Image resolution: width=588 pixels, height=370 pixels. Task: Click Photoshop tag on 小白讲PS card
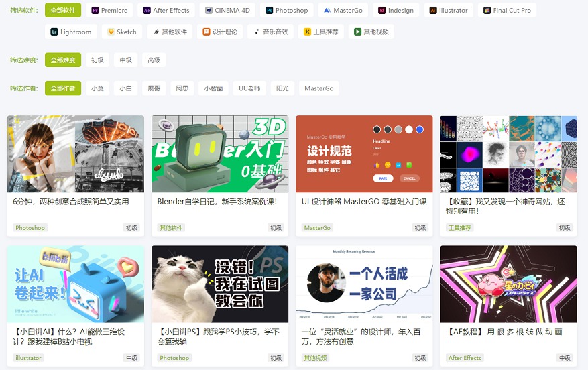(174, 358)
